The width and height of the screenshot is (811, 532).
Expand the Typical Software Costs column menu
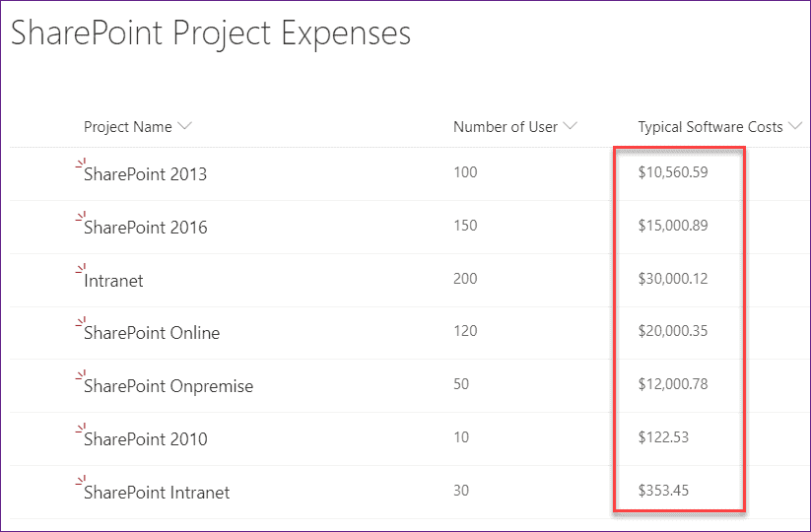point(795,126)
